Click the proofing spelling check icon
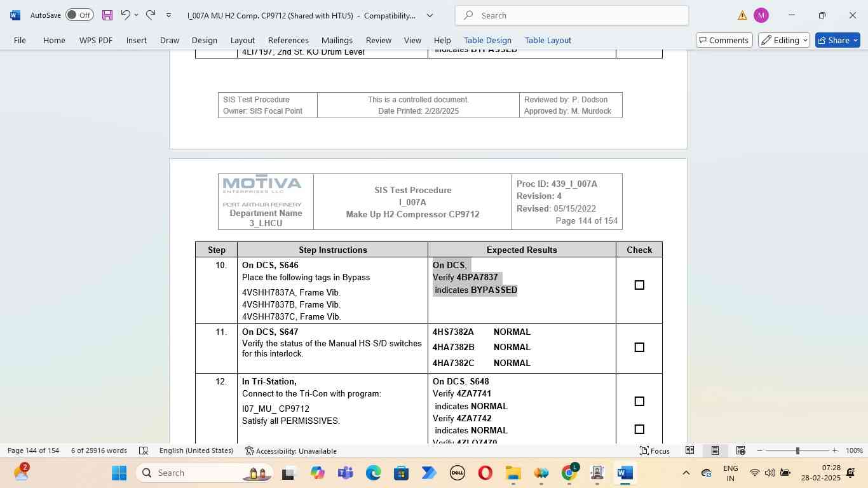 (x=144, y=451)
